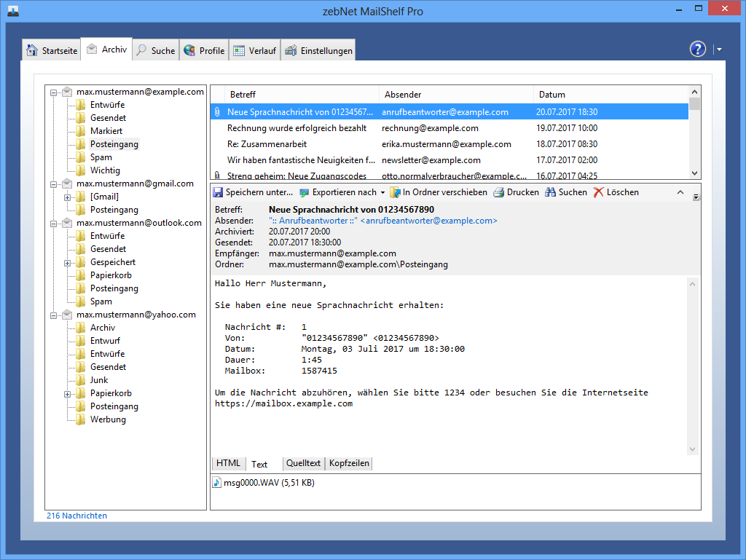Click the folder icon next to Markiert
The image size is (746, 560).
pos(81,131)
